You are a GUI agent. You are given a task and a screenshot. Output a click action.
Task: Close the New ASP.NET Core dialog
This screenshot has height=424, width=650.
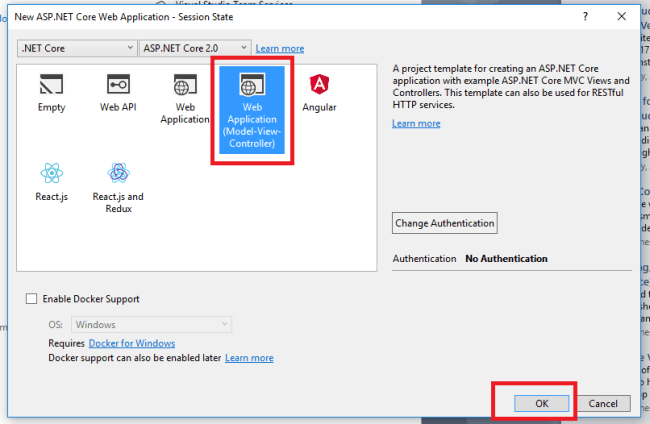[621, 17]
